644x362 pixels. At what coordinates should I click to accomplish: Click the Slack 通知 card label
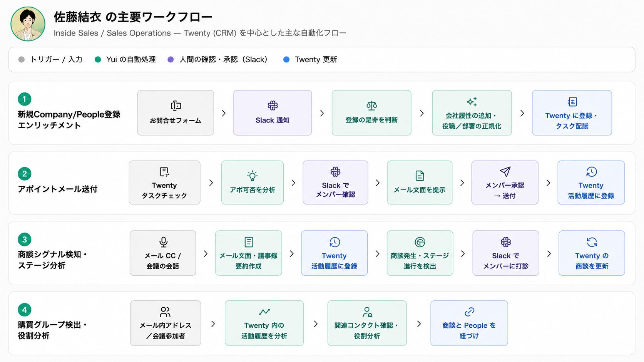pyautogui.click(x=273, y=120)
